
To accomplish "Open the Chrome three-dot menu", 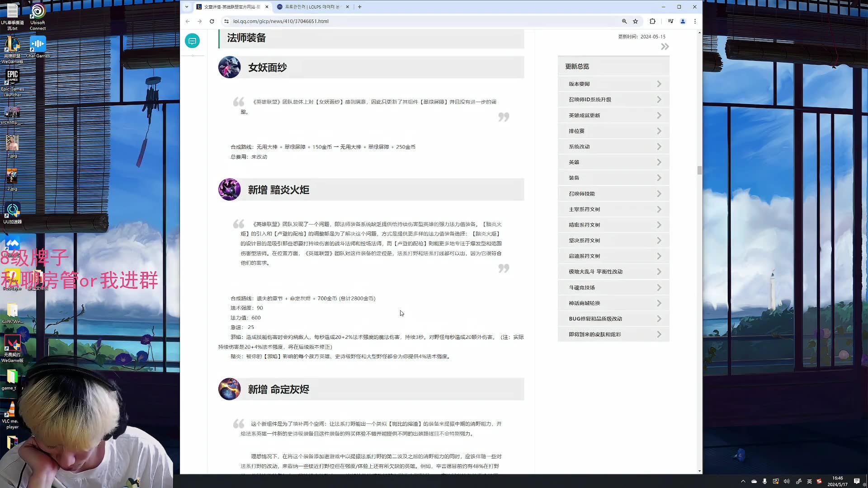I will [695, 21].
